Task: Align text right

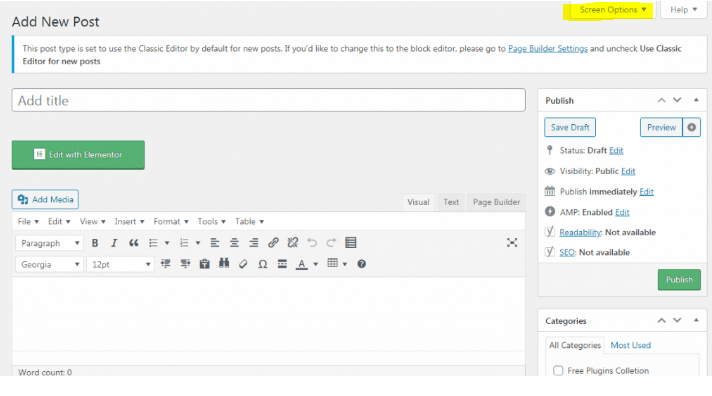Action: [x=254, y=243]
